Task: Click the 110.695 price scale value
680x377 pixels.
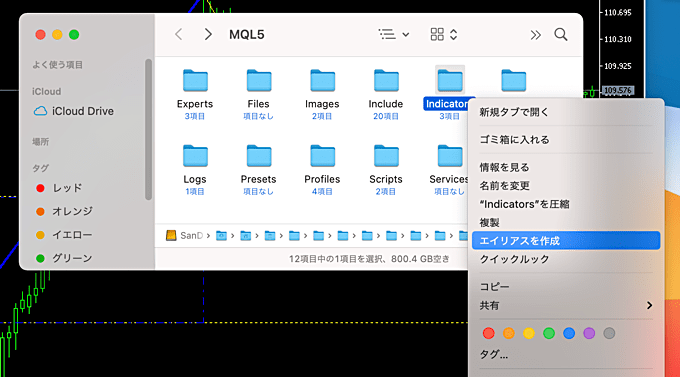Action: click(x=618, y=13)
